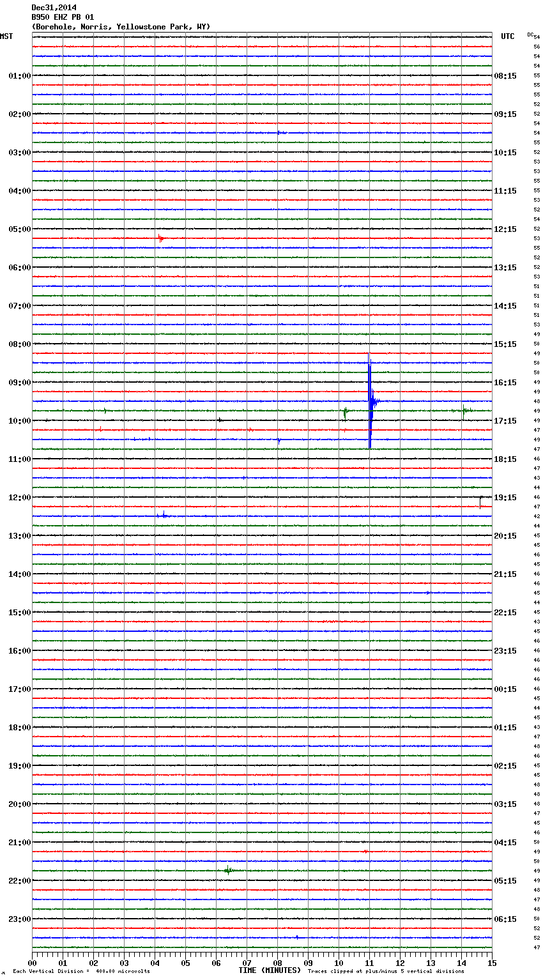Click the 06:15 UTC time label
The image size is (543, 980).
coord(505,919)
